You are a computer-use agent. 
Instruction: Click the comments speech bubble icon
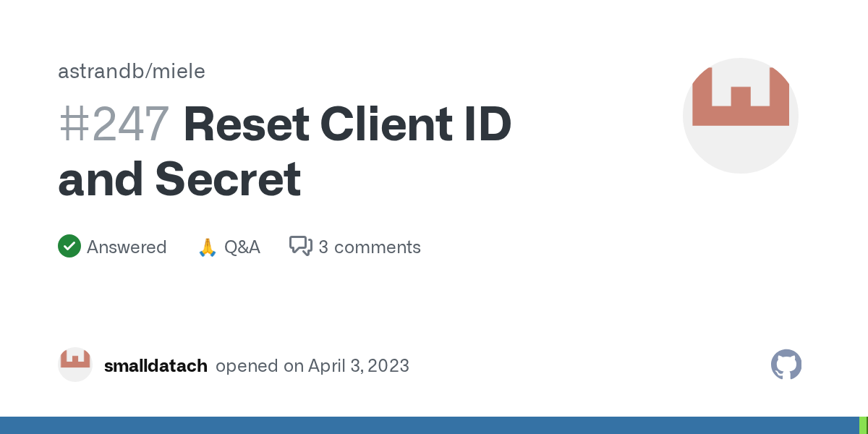click(301, 247)
